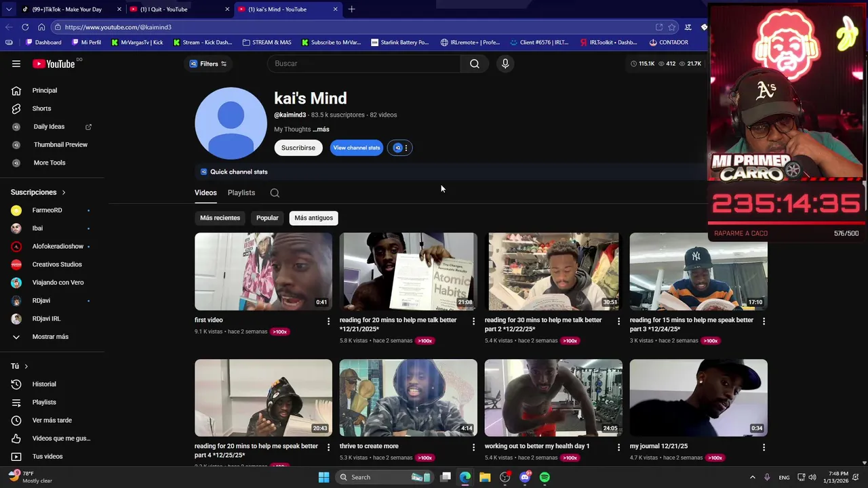Expand the Tú section chevron
The image size is (868, 488).
point(26,366)
